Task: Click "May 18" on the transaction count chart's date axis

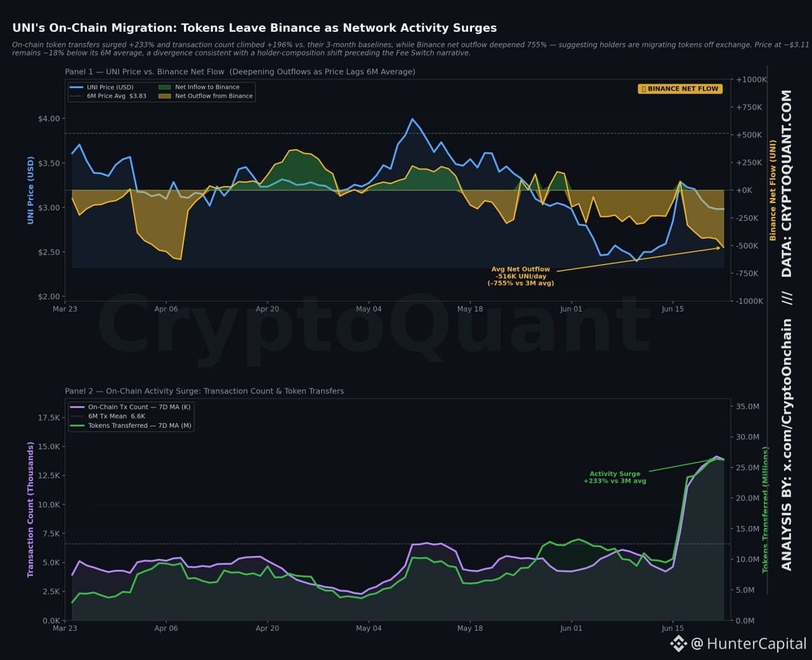Action: pyautogui.click(x=469, y=628)
